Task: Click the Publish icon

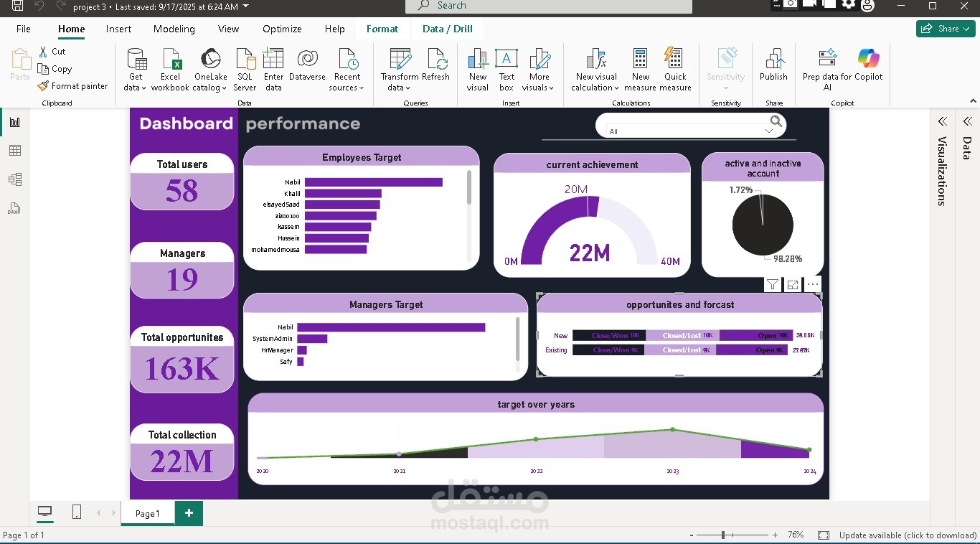Action: click(773, 60)
